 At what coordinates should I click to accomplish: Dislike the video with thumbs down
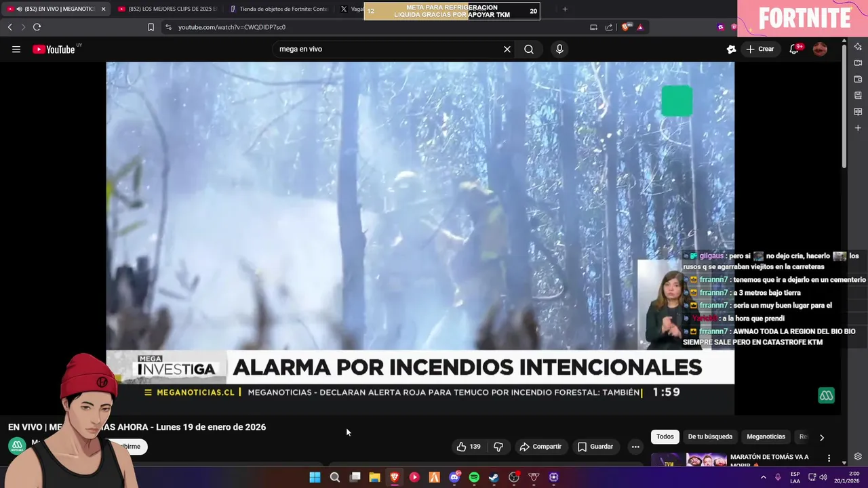498,447
